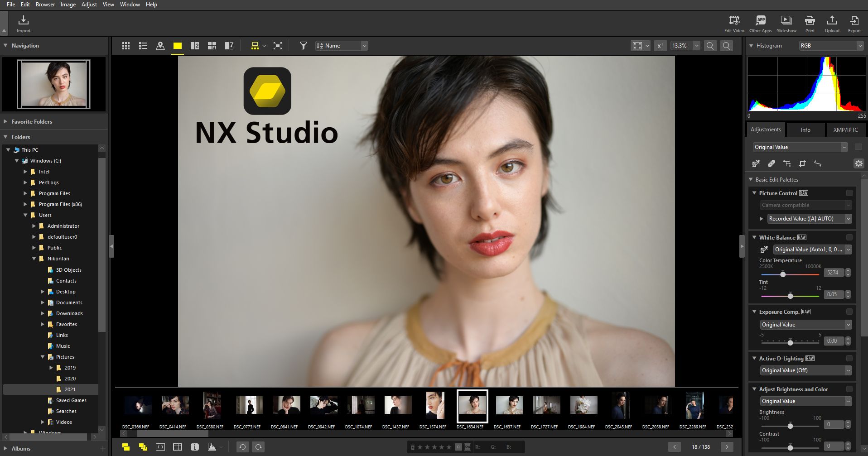The height and width of the screenshot is (456, 868).
Task: Open the Crop tool
Action: (x=802, y=163)
